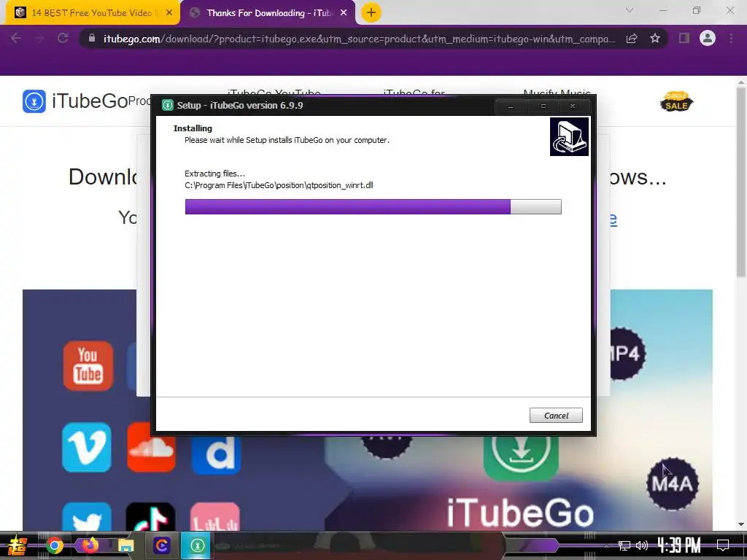This screenshot has height=560, width=747.
Task: Go forward in the browser
Action: tap(39, 38)
